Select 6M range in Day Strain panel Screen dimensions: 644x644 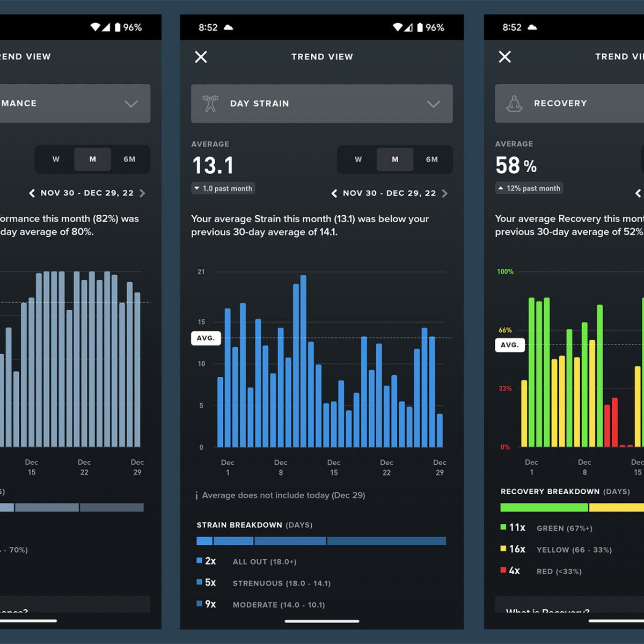point(431,159)
